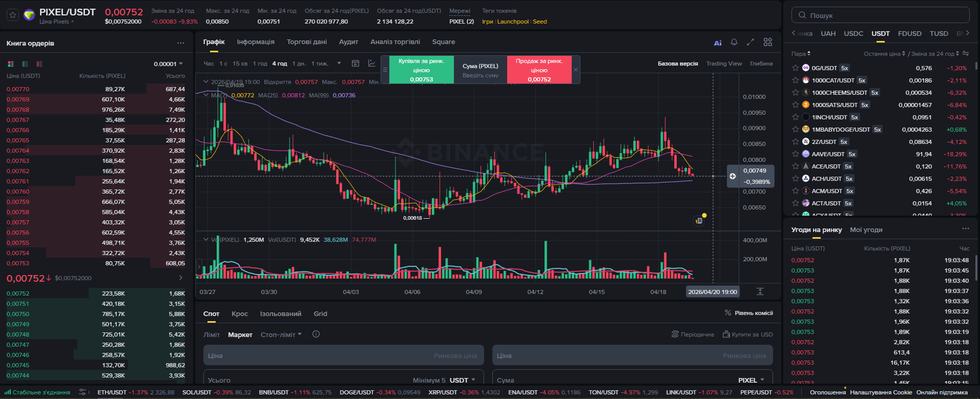The height and width of the screenshot is (399, 980).
Task: Open the order book three-dots menu
Action: [181, 43]
